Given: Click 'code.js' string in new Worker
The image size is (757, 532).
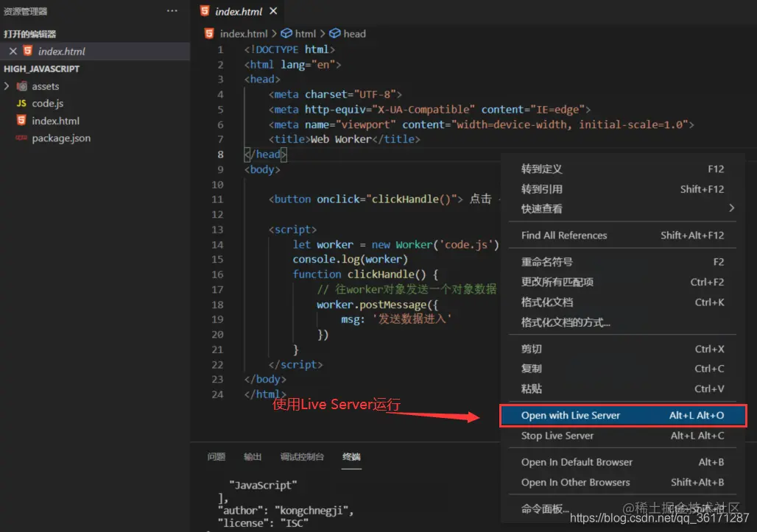Looking at the screenshot, I should click(x=466, y=244).
